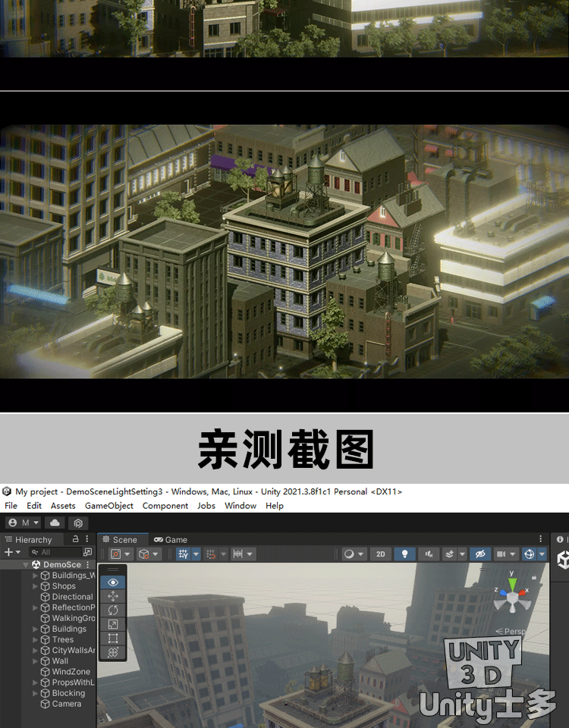Select the Move tool in Scene overlay
The width and height of the screenshot is (569, 728).
(x=113, y=596)
